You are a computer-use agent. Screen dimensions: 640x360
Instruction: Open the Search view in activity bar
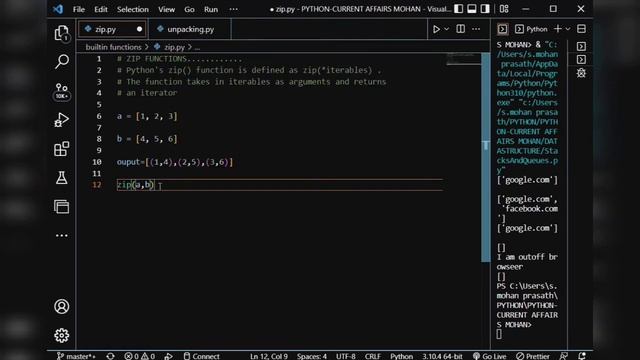(62, 61)
